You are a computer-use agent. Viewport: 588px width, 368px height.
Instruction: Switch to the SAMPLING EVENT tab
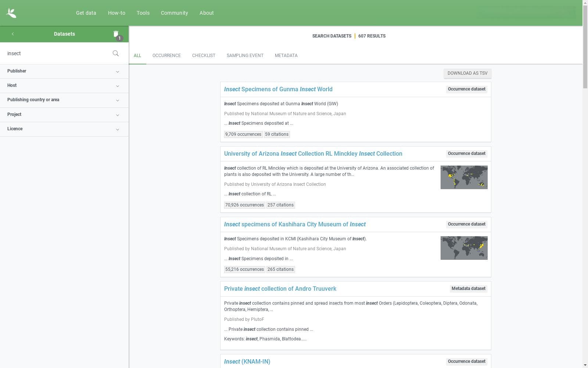click(245, 56)
